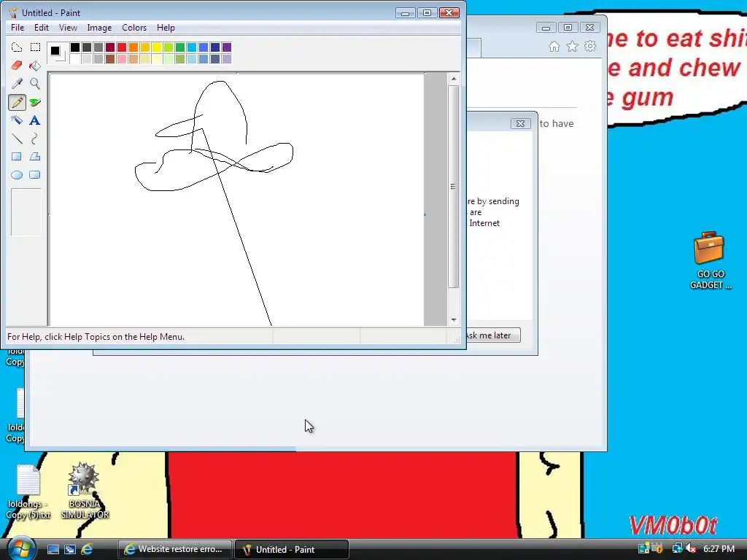Screen dimensions: 747x560
Task: Choose the Polygon shape tool
Action: (x=35, y=157)
